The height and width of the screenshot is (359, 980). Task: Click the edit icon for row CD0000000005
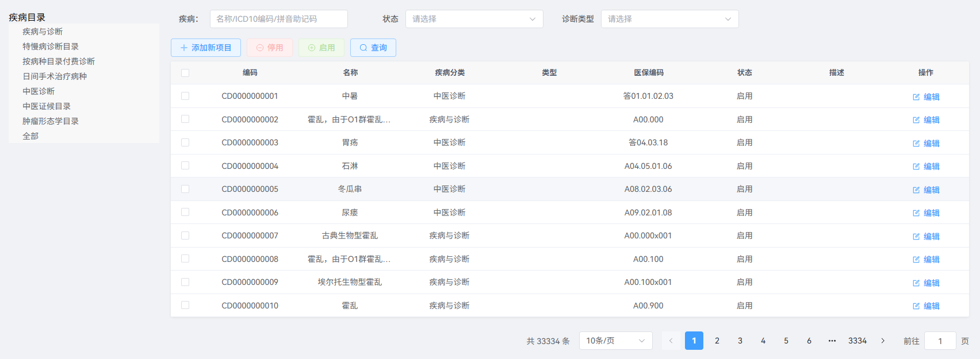(916, 190)
